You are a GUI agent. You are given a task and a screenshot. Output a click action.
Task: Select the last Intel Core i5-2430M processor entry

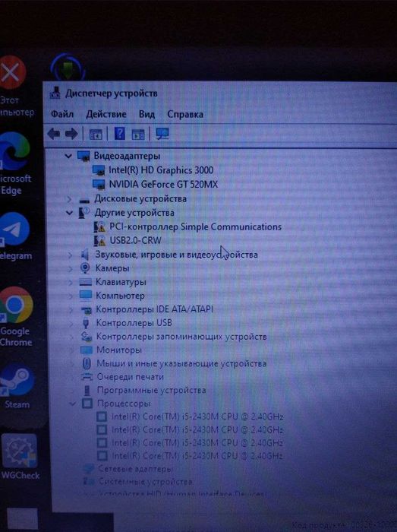(197, 456)
